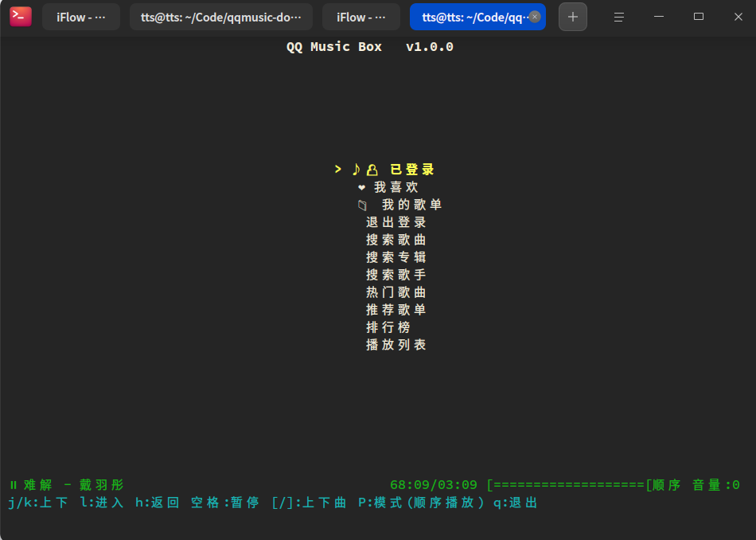Select 退出登录 to log out
The height and width of the screenshot is (540, 756).
pos(396,222)
